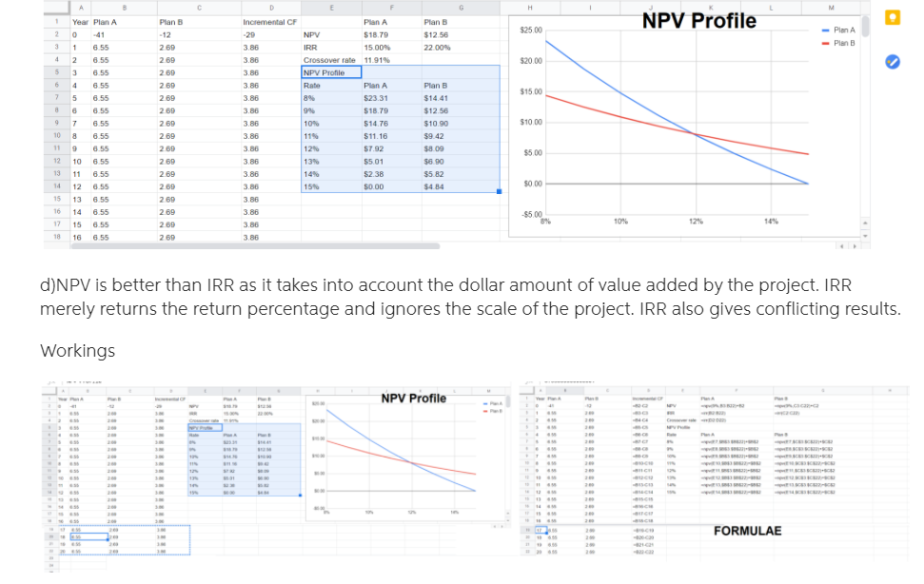Select the Crossover rate value 11.91% cell
Screen dimensions: 924x584
tap(377, 60)
